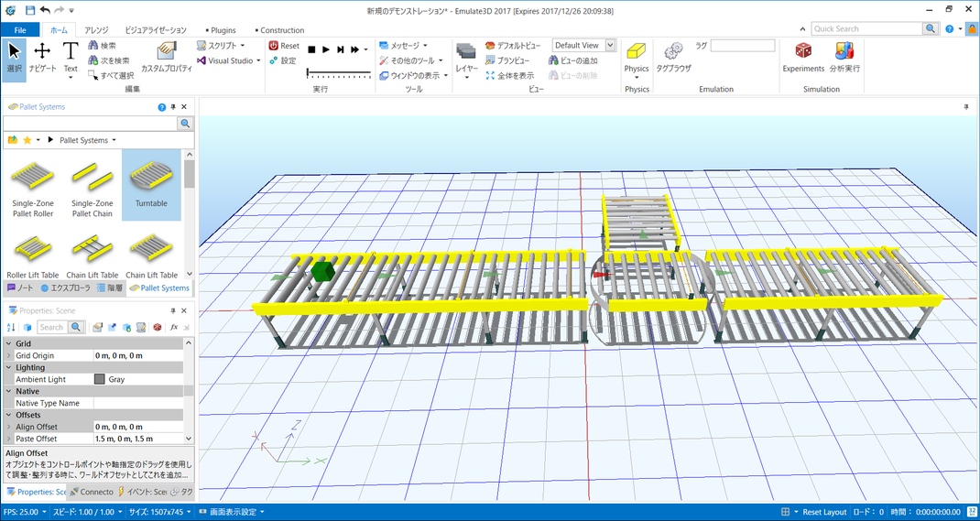Pick the Text tool in the ribbon

71,60
